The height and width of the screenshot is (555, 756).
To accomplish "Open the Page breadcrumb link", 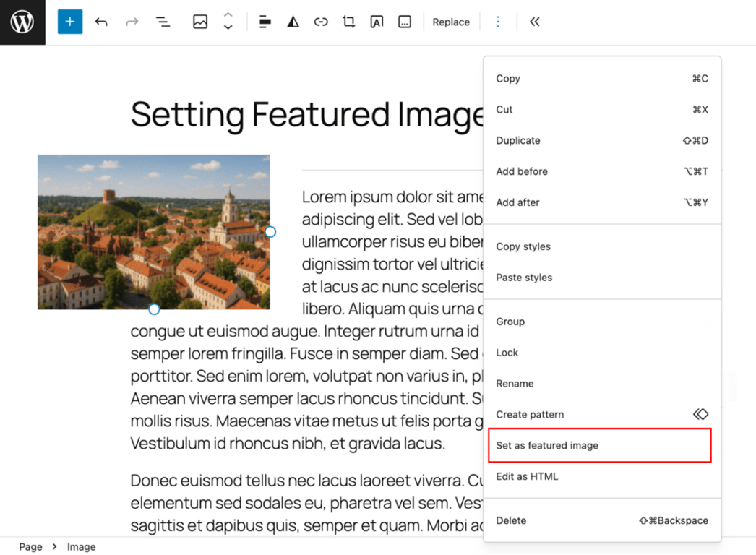I will click(30, 546).
